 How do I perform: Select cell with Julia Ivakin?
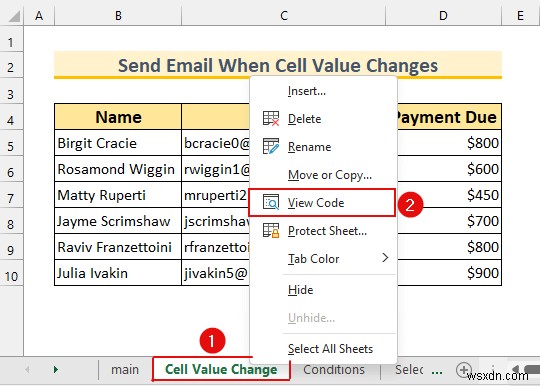pos(118,273)
